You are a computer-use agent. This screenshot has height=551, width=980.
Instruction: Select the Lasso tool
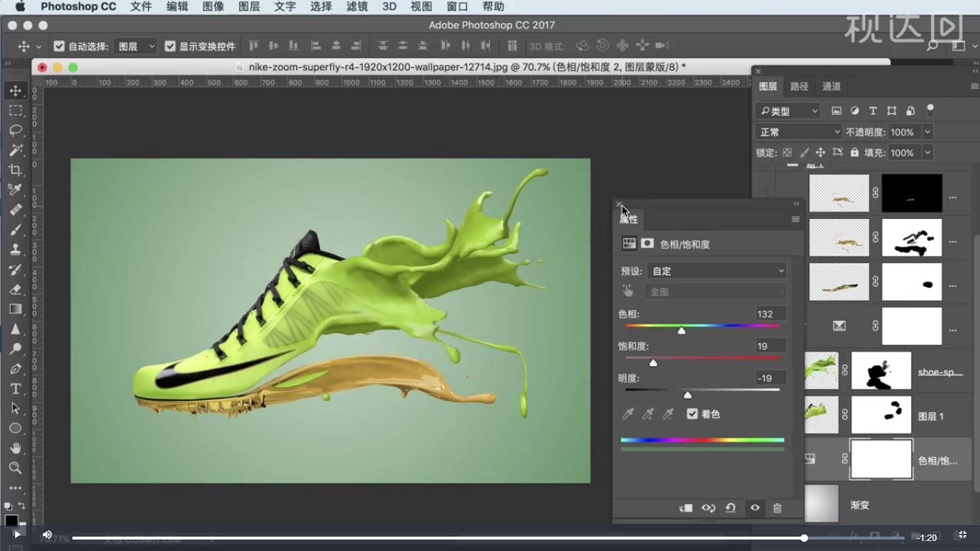tap(15, 131)
